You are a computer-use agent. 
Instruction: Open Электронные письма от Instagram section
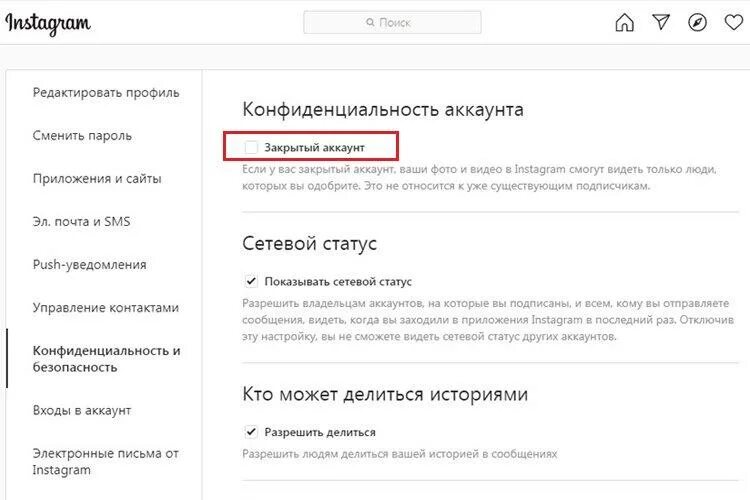point(106,461)
